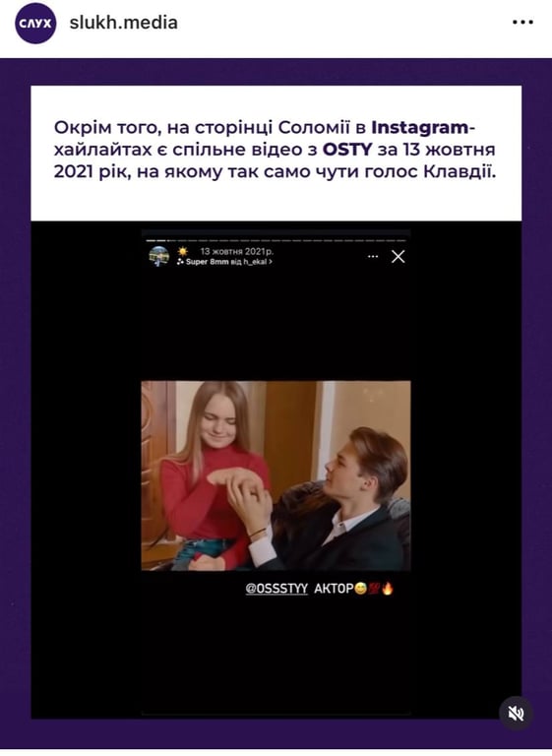Click the video frame of the couple
The height and width of the screenshot is (756, 552).
point(276,475)
